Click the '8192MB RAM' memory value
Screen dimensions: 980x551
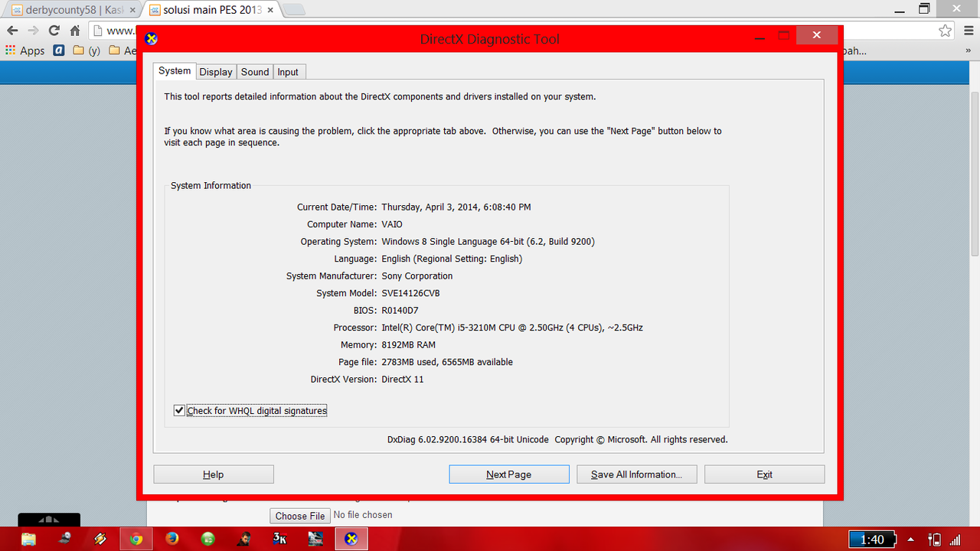408,345
